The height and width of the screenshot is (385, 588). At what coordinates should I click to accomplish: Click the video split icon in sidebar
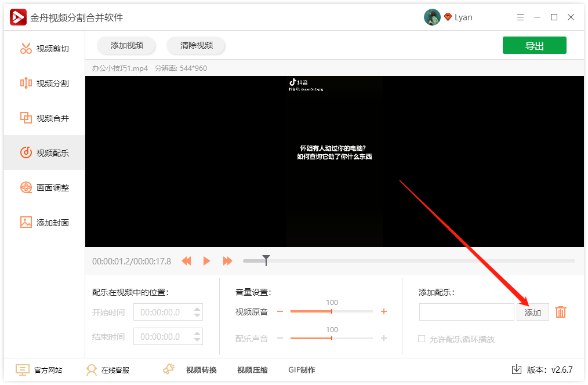[x=26, y=83]
